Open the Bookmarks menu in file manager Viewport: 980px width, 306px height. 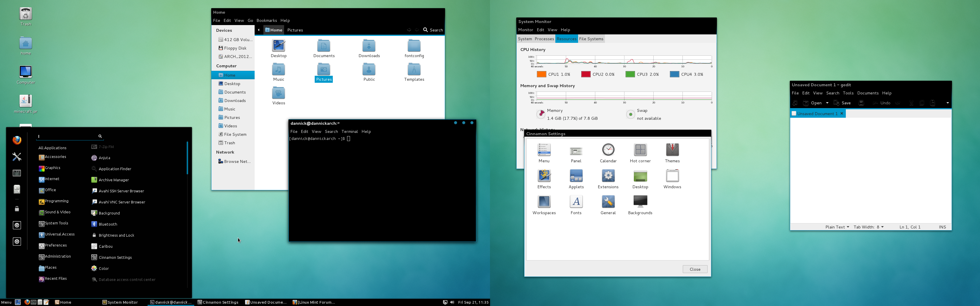266,20
